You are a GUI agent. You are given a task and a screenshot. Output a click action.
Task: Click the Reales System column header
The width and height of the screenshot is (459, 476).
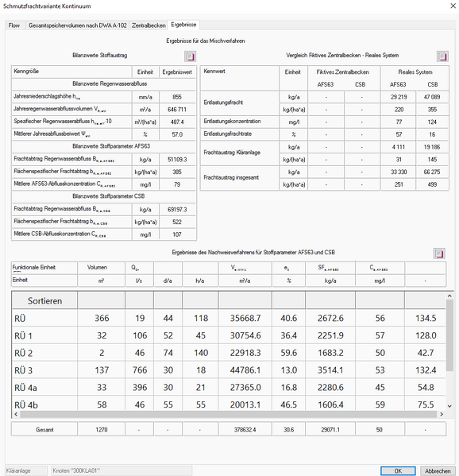(415, 72)
